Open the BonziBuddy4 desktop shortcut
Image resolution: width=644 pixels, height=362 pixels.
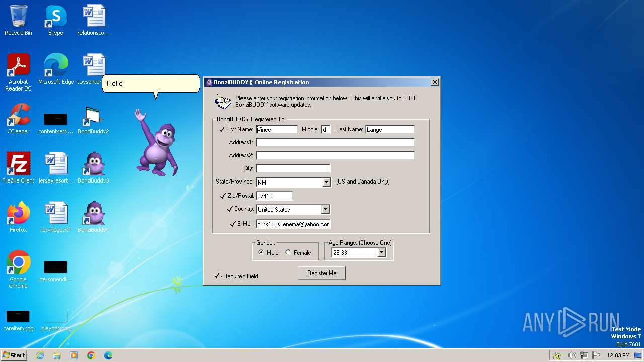coord(94,217)
